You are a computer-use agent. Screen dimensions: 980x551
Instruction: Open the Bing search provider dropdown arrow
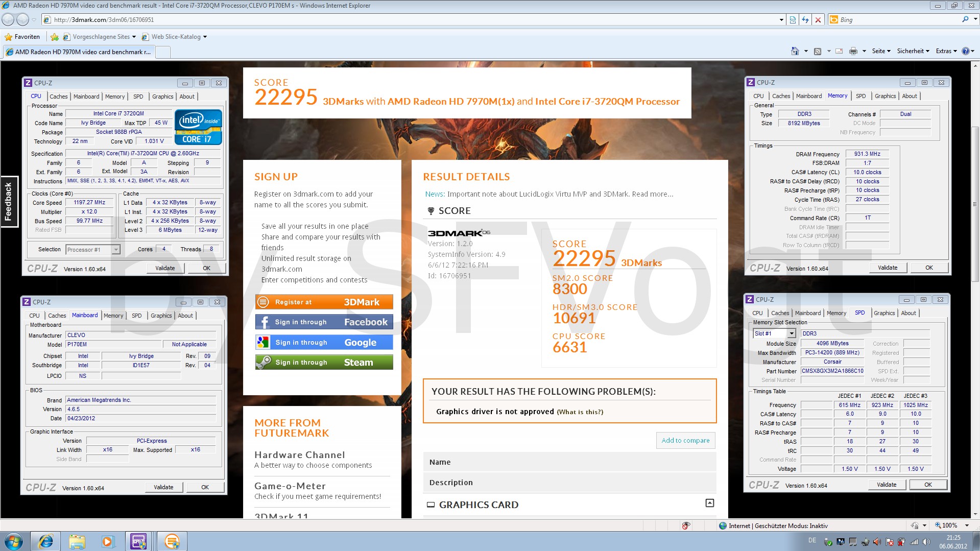click(975, 19)
